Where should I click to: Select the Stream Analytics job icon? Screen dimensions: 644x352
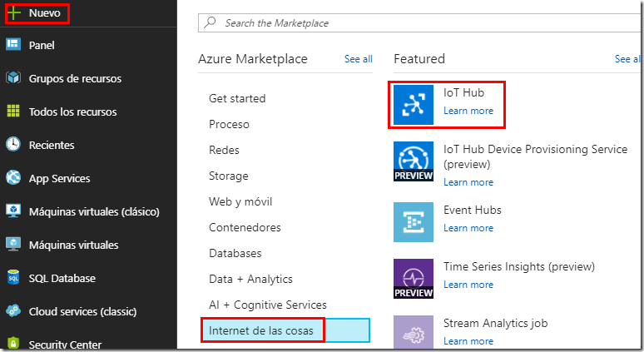click(414, 332)
